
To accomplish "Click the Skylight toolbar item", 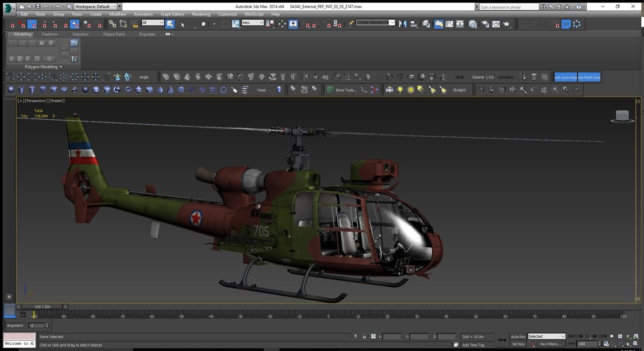I will (x=459, y=90).
